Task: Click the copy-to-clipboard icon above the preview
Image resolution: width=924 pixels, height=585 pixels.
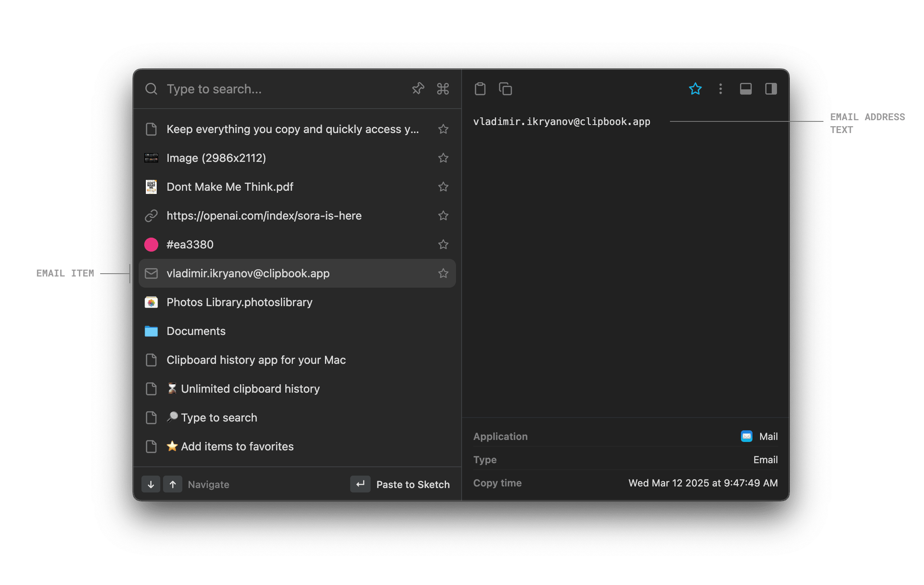Action: [505, 89]
